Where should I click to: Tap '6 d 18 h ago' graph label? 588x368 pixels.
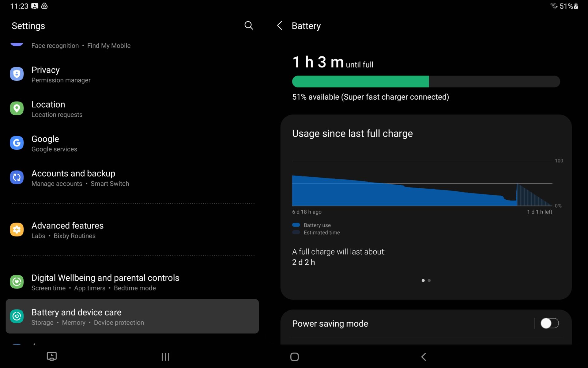[307, 212]
